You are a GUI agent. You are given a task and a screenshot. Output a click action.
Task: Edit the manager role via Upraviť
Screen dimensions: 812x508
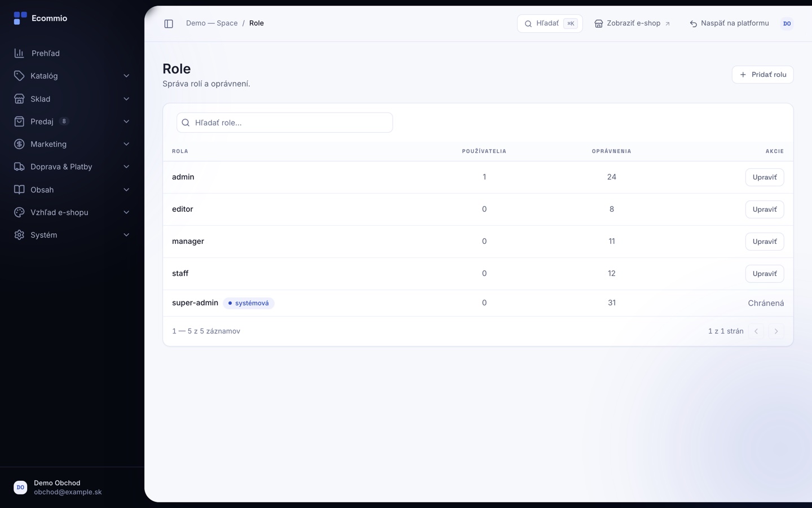(765, 242)
